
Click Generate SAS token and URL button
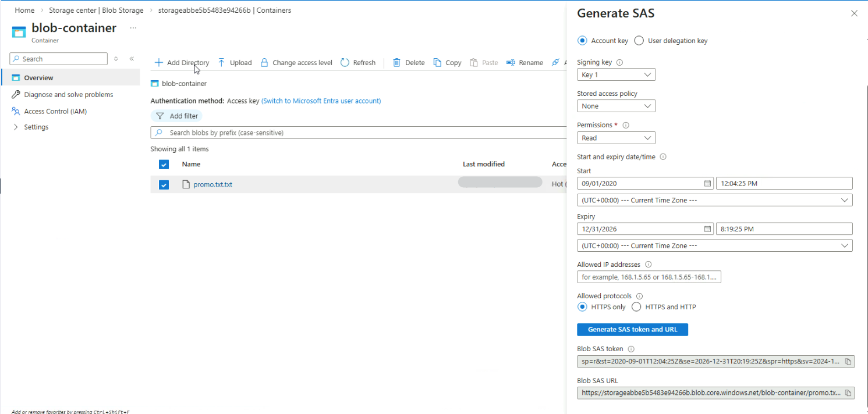632,330
